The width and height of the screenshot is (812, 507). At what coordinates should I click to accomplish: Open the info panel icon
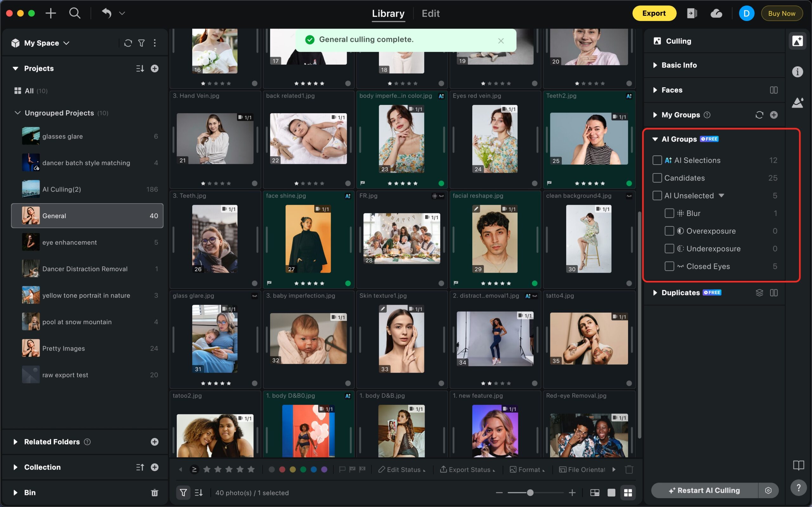(x=797, y=72)
